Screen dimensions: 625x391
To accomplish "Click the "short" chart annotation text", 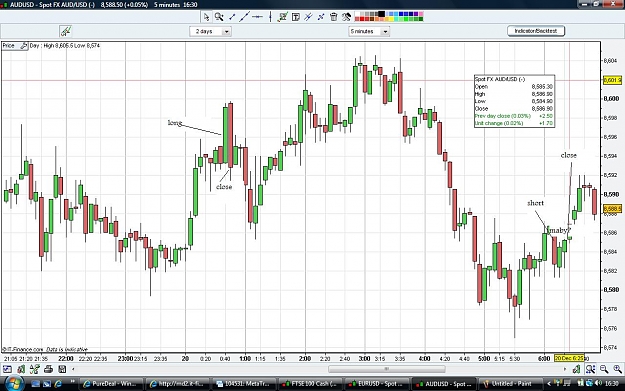I will [535, 203].
